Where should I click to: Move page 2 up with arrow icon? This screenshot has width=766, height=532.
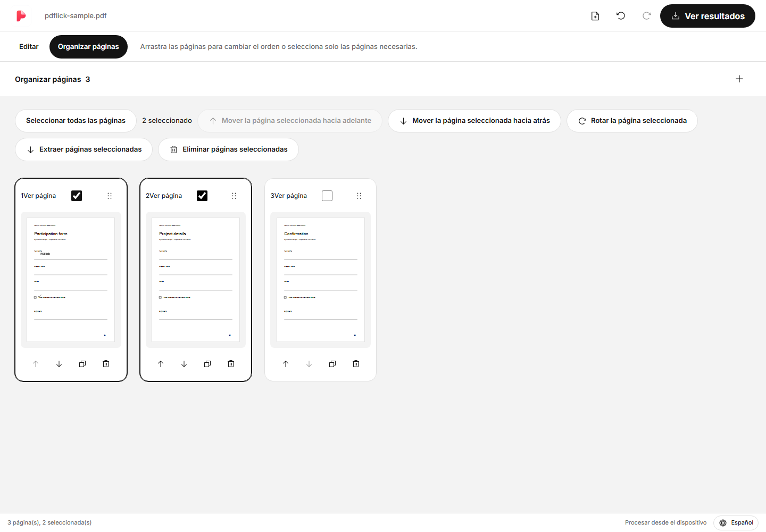[x=161, y=364]
